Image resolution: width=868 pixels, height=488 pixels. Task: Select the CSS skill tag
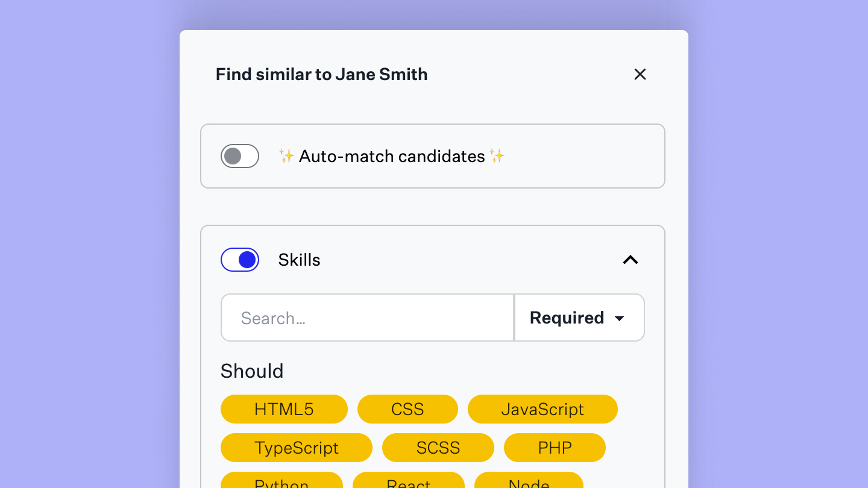[407, 410]
